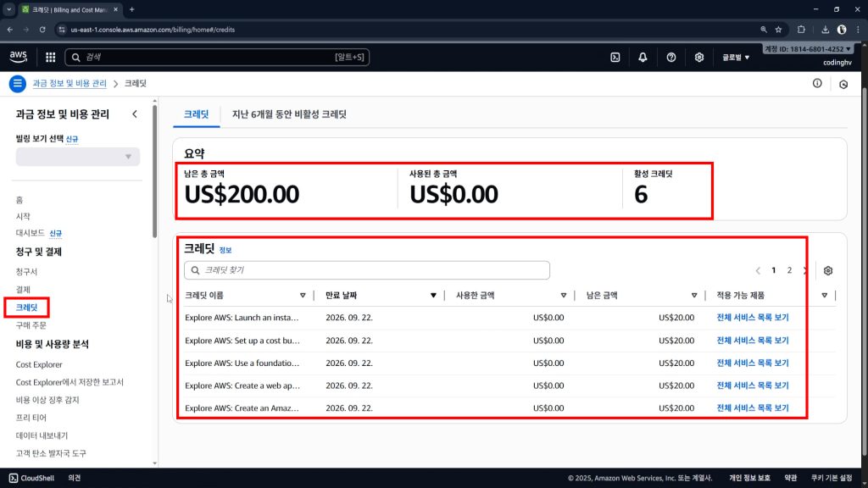Image resolution: width=868 pixels, height=488 pixels.
Task: View service list for Use a foundatio… credit
Action: (753, 363)
